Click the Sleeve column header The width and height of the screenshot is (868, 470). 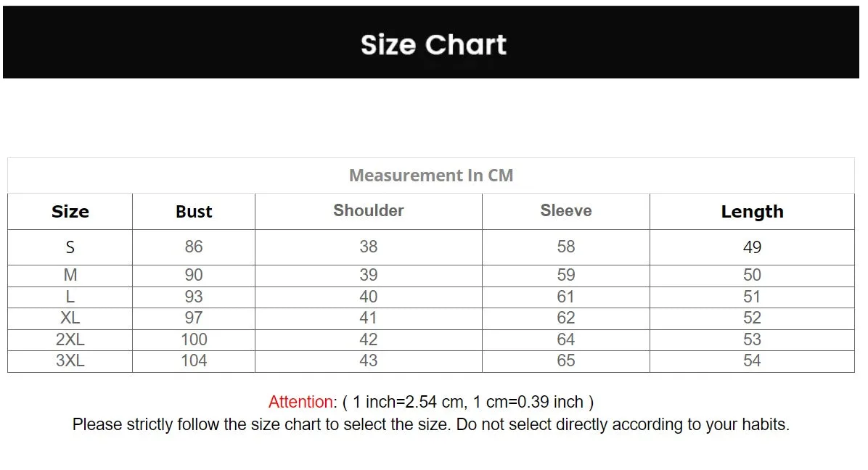tap(566, 210)
